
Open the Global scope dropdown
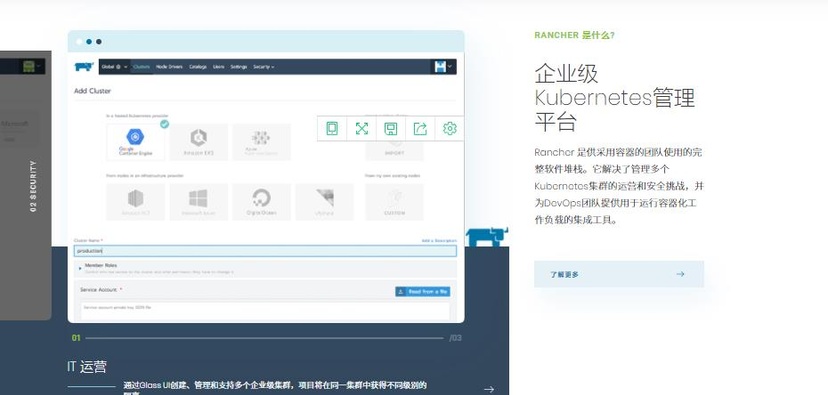coord(114,67)
